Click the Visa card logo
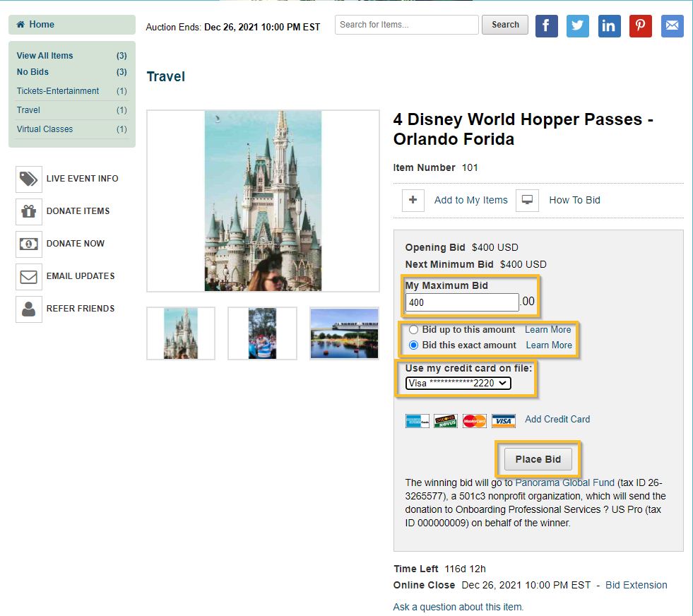 [504, 421]
